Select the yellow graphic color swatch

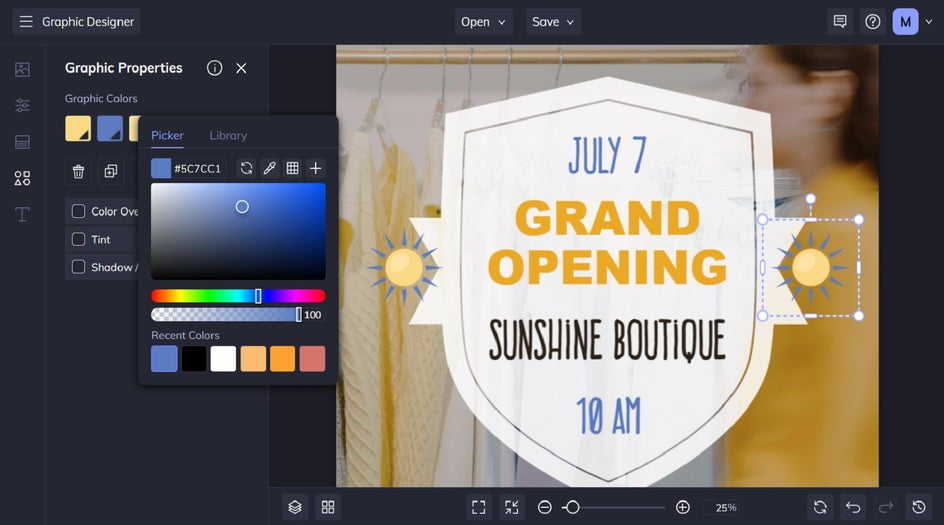[x=78, y=129]
